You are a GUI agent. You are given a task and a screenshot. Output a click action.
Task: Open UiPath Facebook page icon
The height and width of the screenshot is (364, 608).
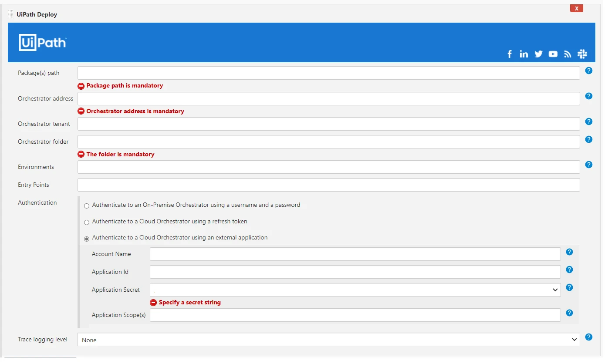pos(510,54)
